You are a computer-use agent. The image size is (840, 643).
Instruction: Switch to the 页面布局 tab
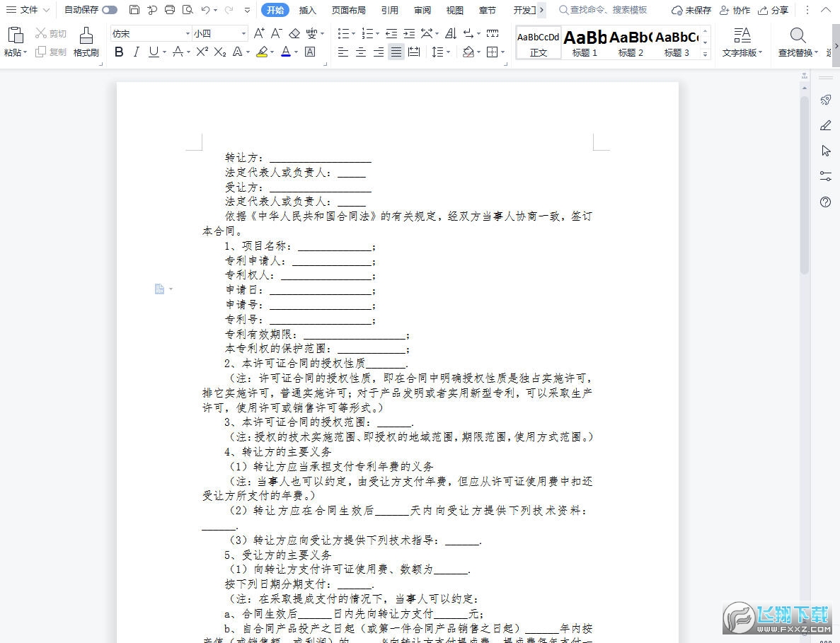pyautogui.click(x=349, y=10)
